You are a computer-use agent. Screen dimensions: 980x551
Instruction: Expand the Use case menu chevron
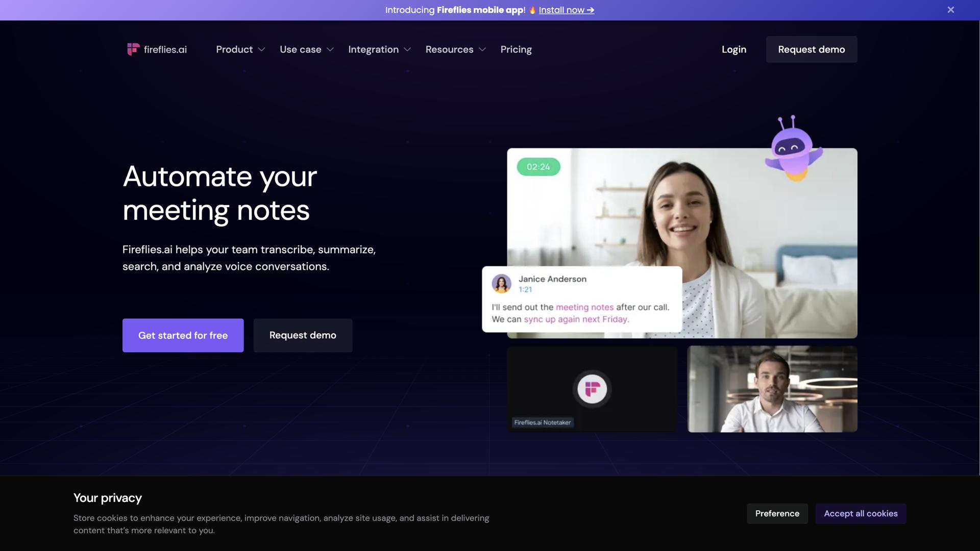330,49
